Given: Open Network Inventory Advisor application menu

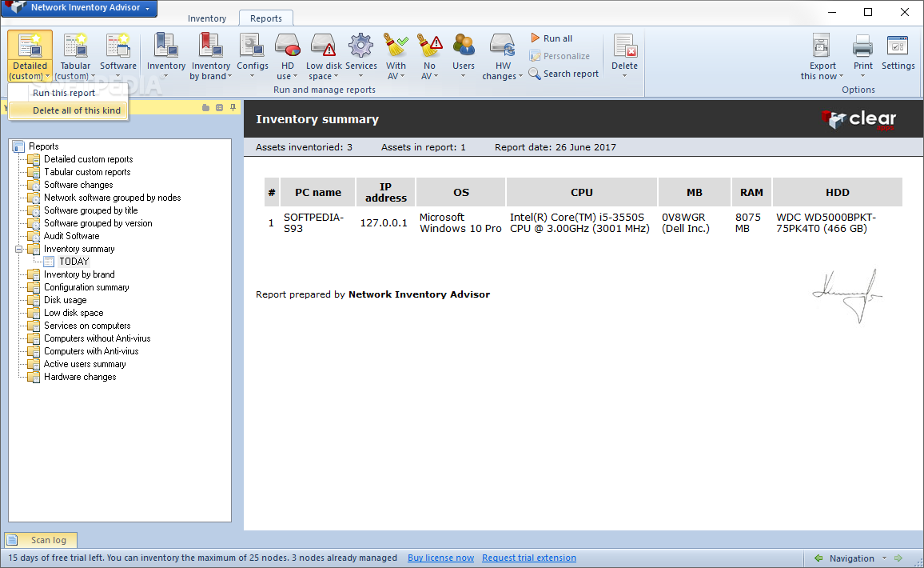Looking at the screenshot, I should (80, 8).
